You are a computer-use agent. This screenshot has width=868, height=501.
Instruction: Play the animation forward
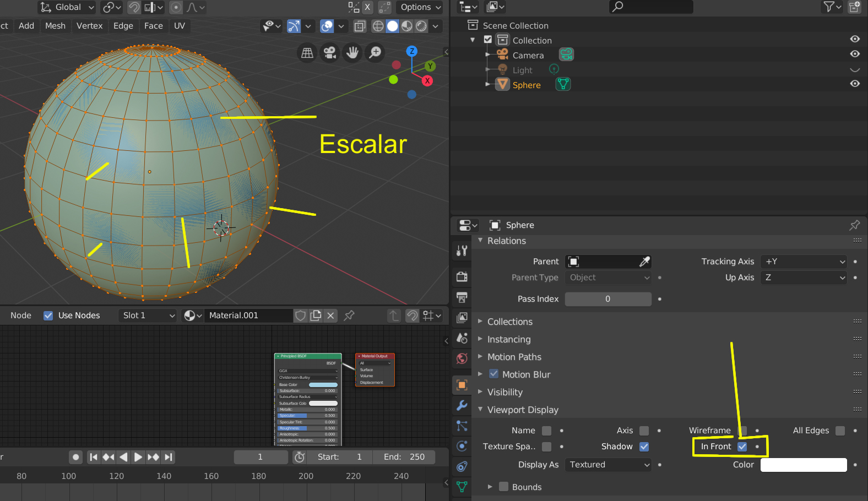(x=138, y=457)
